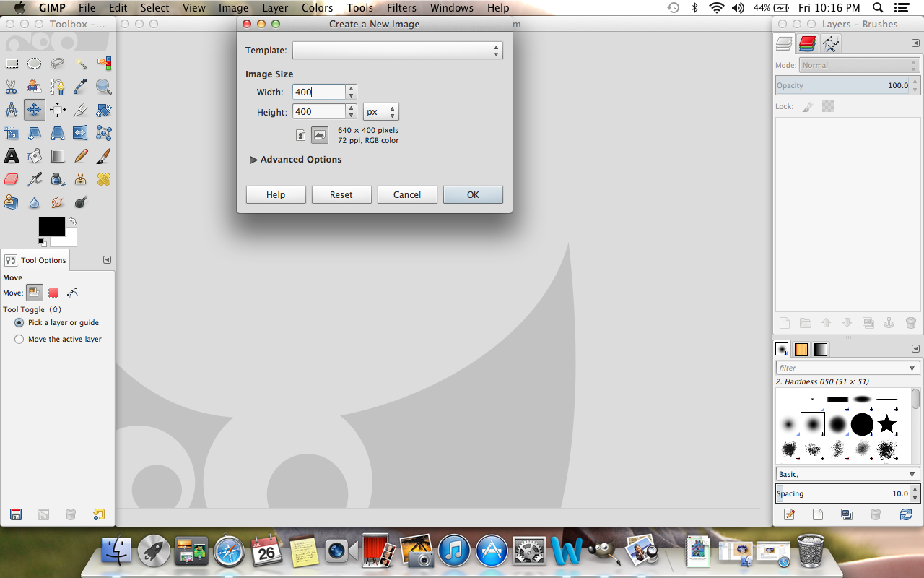Select the Airbrush tool
This screenshot has height=578, width=924.
point(35,179)
